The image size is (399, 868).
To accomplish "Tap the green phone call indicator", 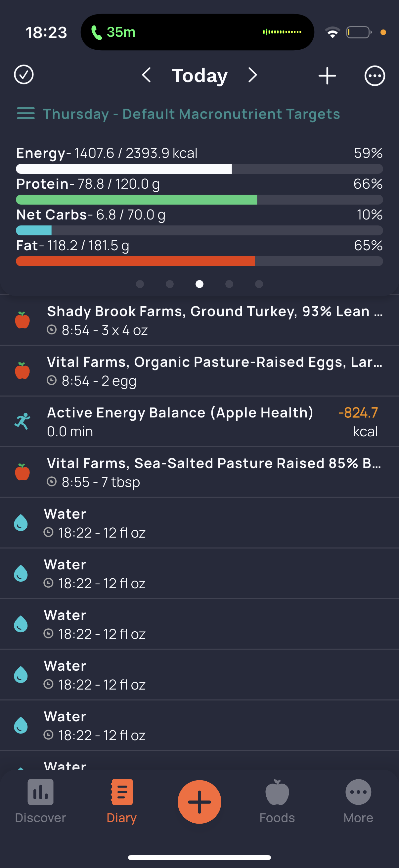I will coord(113,32).
